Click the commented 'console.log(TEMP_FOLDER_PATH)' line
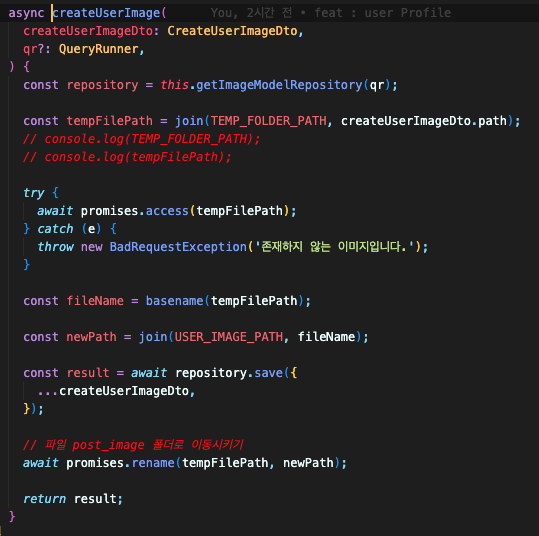Image resolution: width=539 pixels, height=536 pixels. tap(142, 139)
